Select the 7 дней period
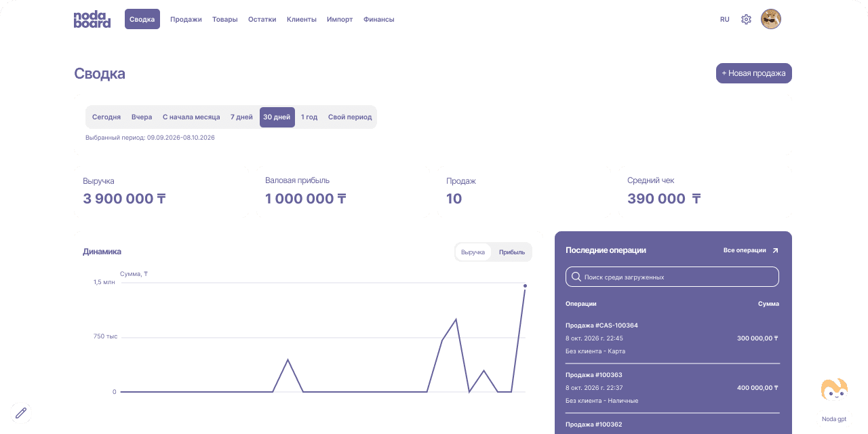The image size is (868, 434). (x=241, y=117)
